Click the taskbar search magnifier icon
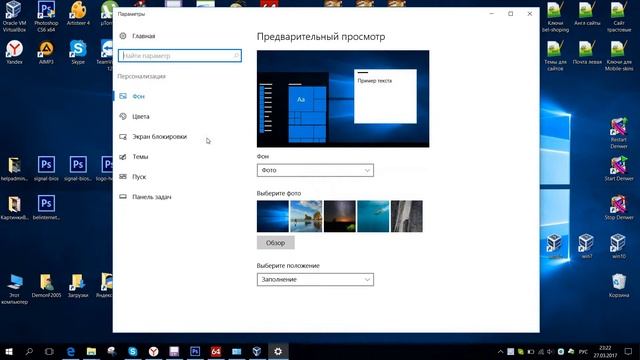 pos(29,351)
